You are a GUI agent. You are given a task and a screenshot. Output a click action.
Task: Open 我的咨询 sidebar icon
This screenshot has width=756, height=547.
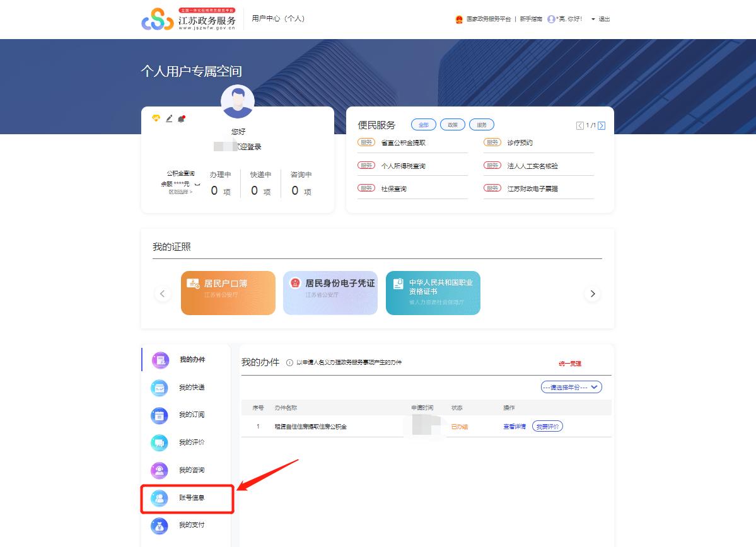point(160,470)
